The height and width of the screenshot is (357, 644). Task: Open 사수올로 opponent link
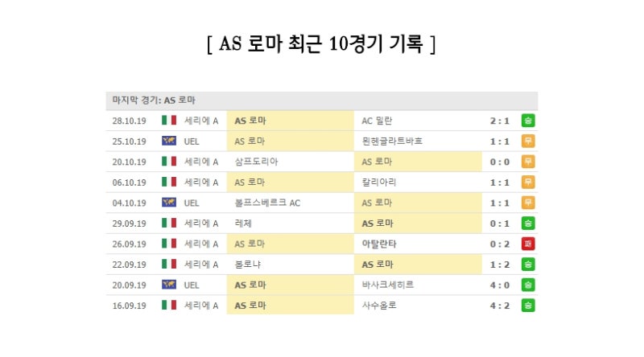pos(378,306)
